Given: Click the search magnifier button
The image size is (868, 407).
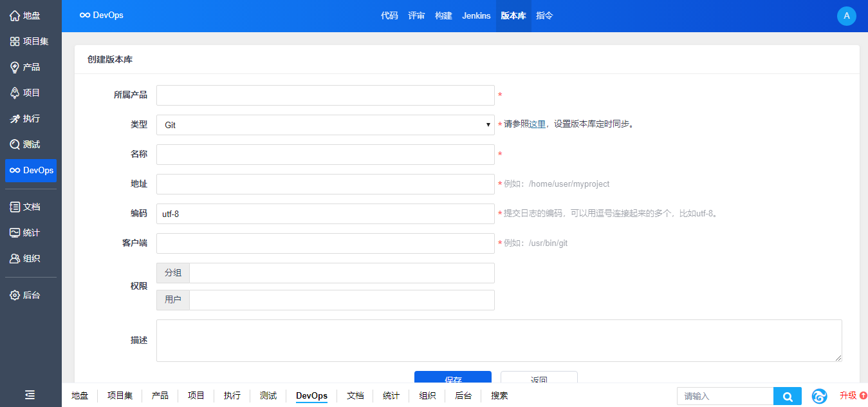Looking at the screenshot, I should pyautogui.click(x=788, y=397).
